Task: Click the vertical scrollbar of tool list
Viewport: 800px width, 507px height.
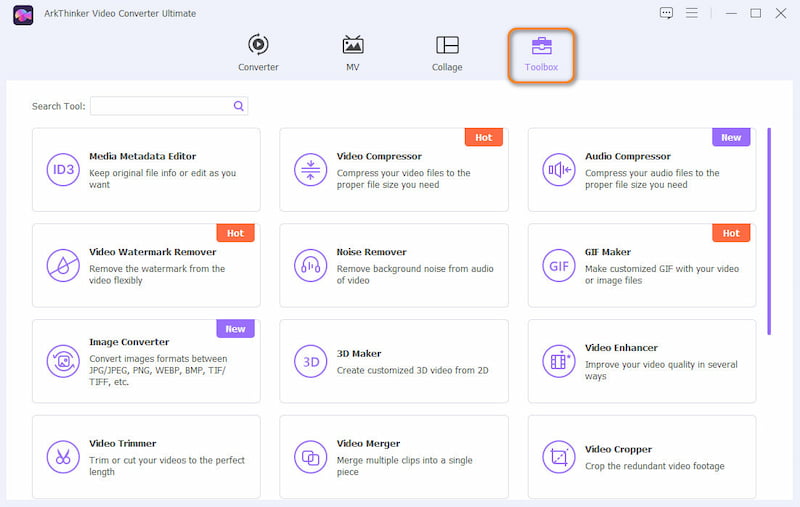Action: point(769,231)
